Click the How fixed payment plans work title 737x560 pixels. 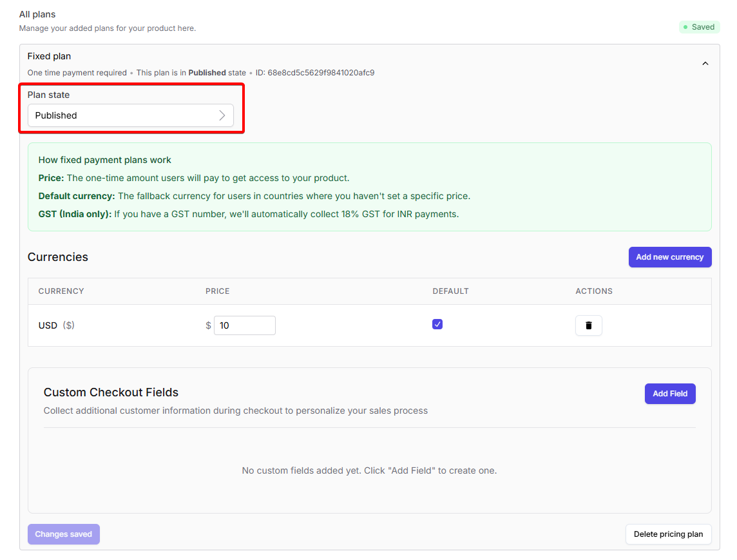click(104, 160)
